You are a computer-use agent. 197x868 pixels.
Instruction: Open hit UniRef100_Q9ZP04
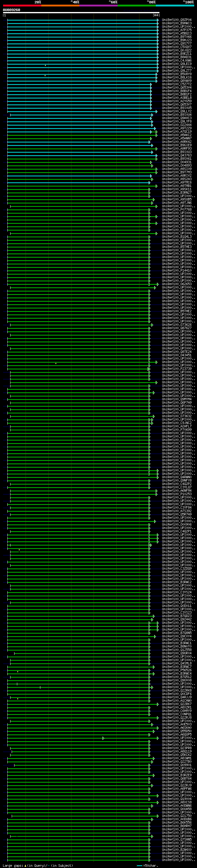coord(177,20)
